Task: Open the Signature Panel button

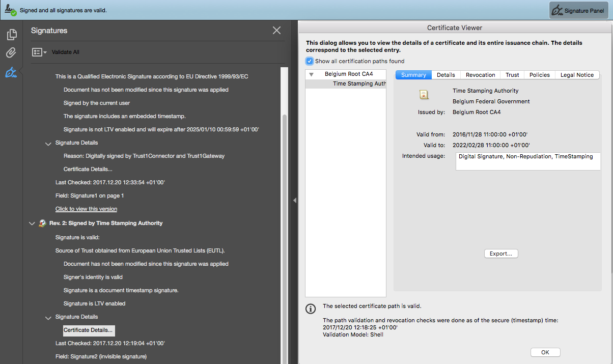Action: point(579,11)
